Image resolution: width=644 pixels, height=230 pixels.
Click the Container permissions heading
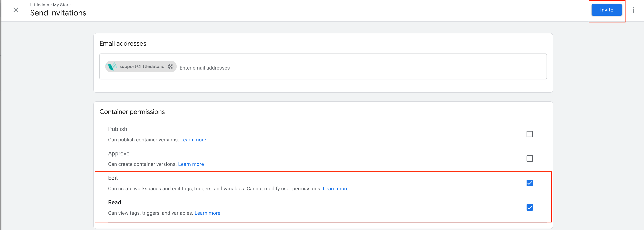pyautogui.click(x=132, y=112)
